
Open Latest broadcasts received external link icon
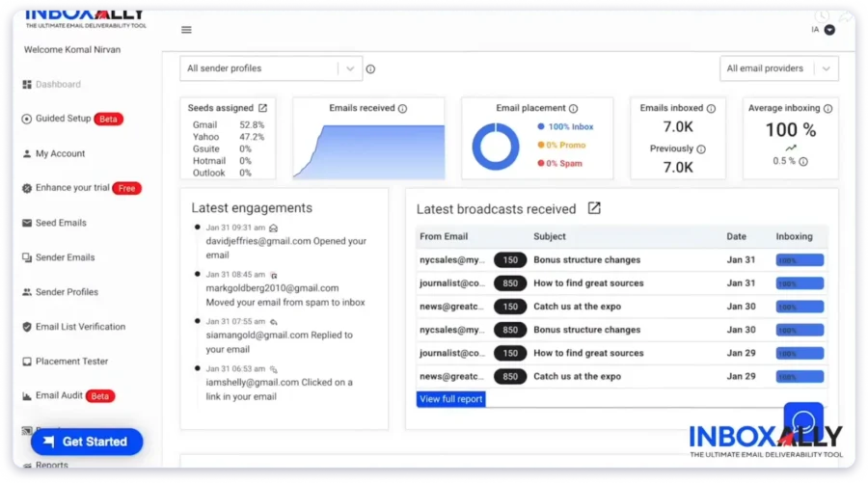point(594,208)
